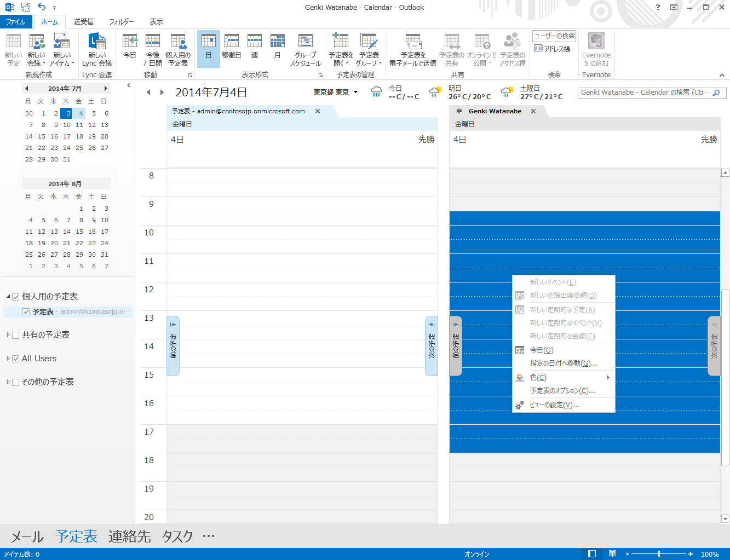
Task: Start a new Lync 会議
Action: 97,50
